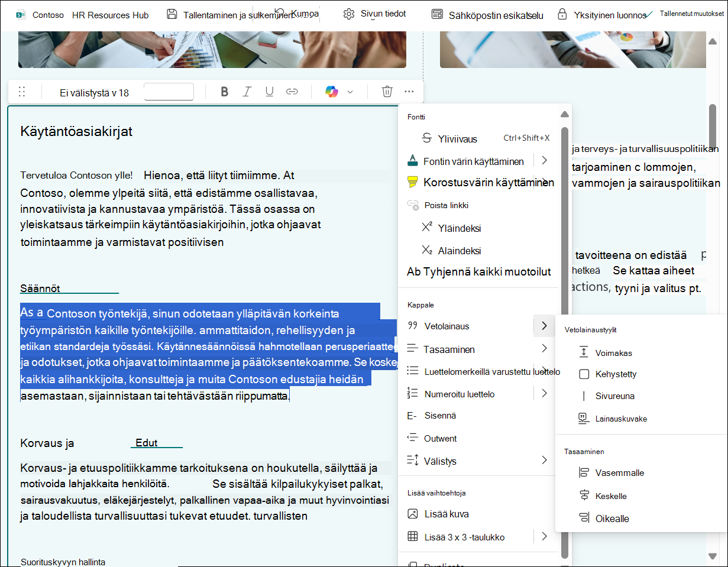728x567 pixels.
Task: Open Sivun tiedot page settings
Action: 375,14
